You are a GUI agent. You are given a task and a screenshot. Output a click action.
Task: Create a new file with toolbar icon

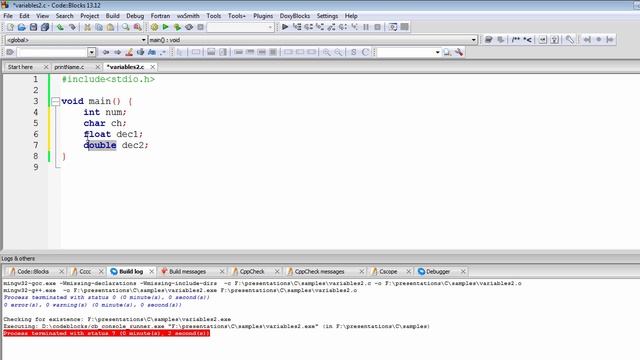pos(10,27)
